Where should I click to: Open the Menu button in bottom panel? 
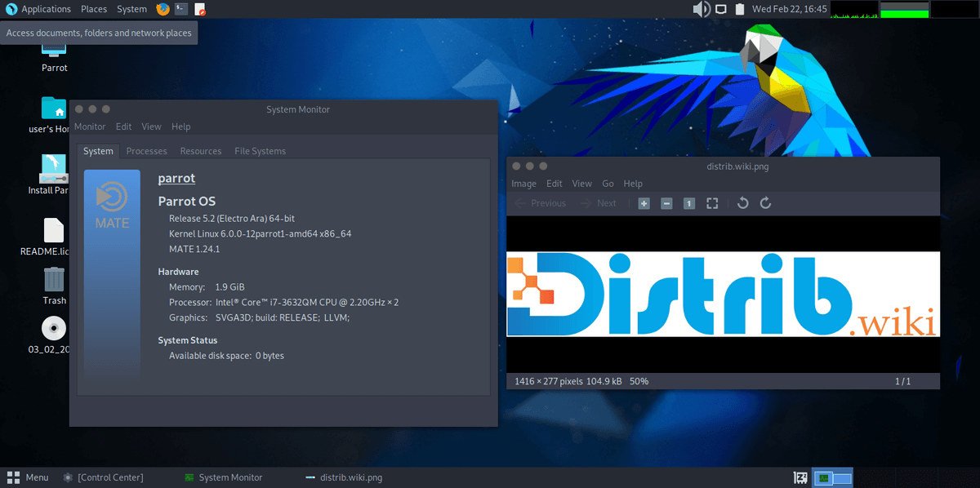pos(28,477)
